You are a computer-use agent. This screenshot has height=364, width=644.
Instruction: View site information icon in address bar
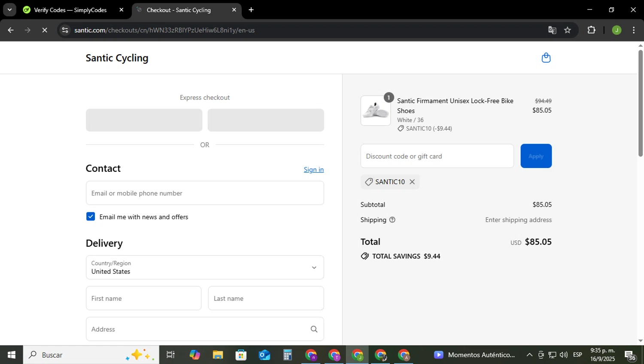coord(65,30)
